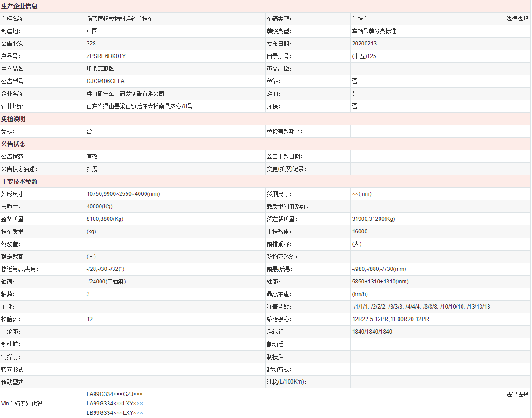532x418 pixels.
Task: Select the company address in 梁山县
Action: (x=139, y=106)
